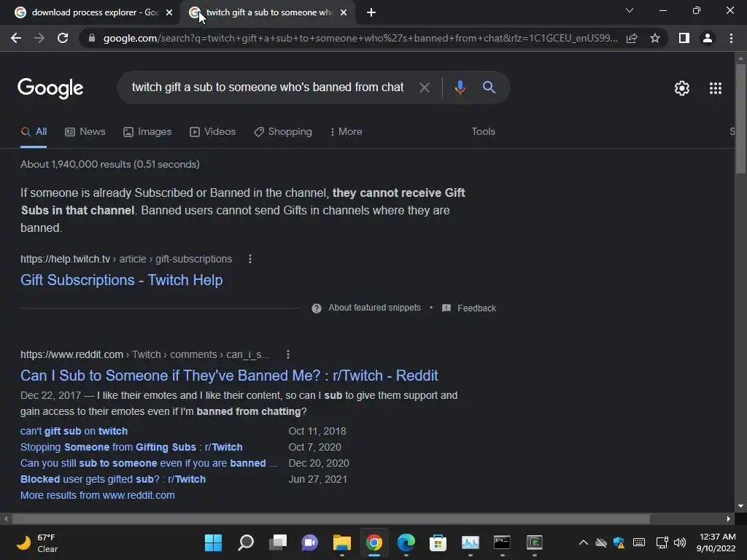The image size is (747, 560).
Task: Submit search with magnifier icon
Action: (489, 87)
